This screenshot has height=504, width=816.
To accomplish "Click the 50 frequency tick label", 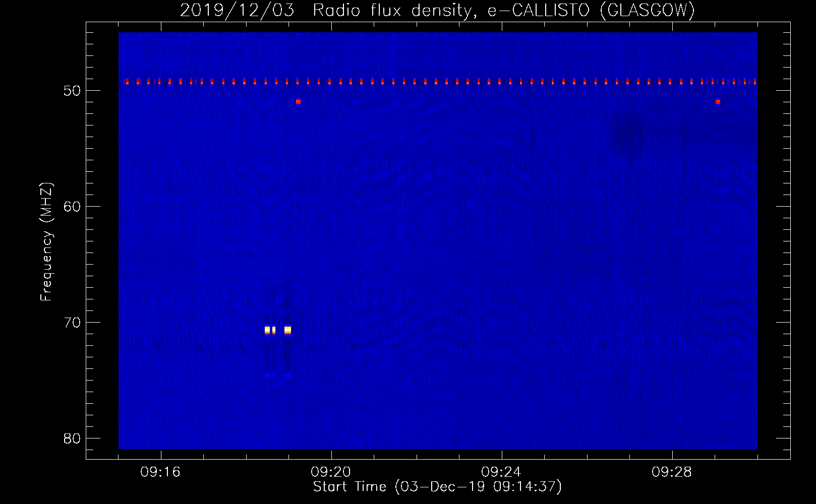I will click(x=72, y=91).
